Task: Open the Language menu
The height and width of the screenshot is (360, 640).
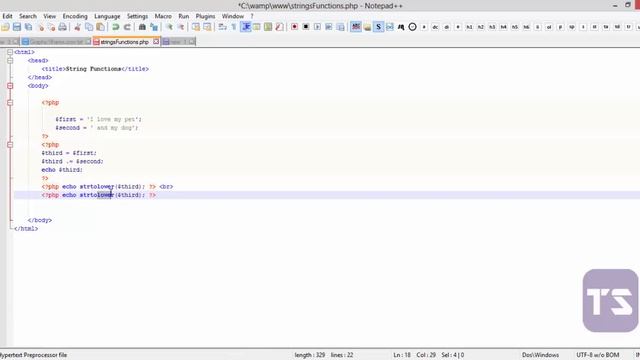Action: click(107, 16)
